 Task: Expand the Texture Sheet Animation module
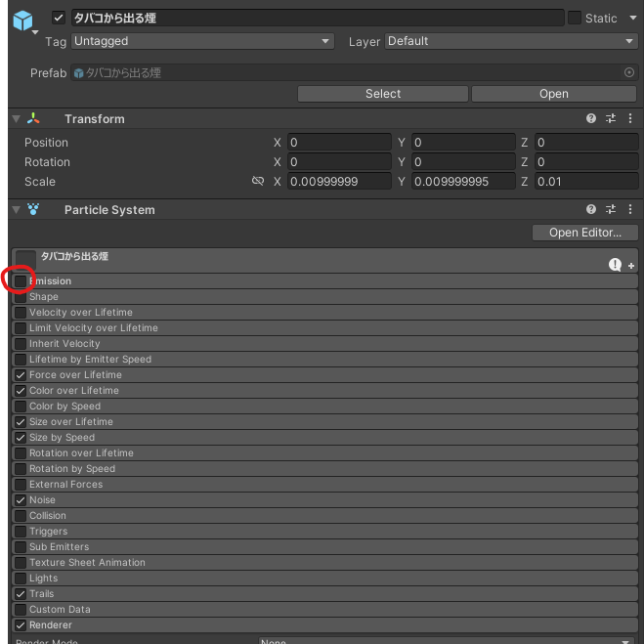[x=324, y=562]
